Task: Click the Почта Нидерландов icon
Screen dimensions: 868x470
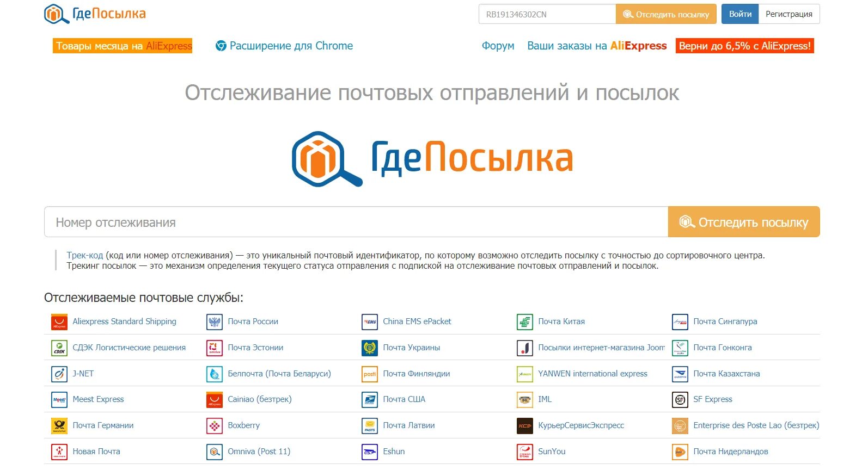Action: [680, 452]
